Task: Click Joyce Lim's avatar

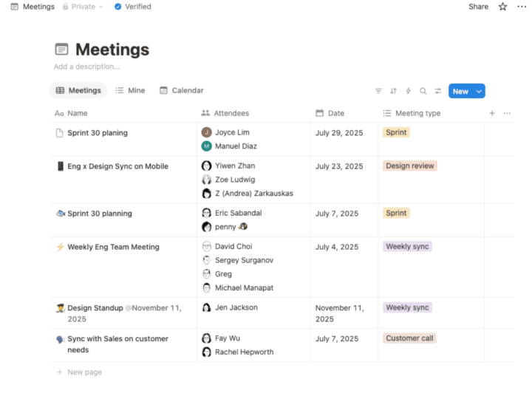Action: (x=206, y=132)
